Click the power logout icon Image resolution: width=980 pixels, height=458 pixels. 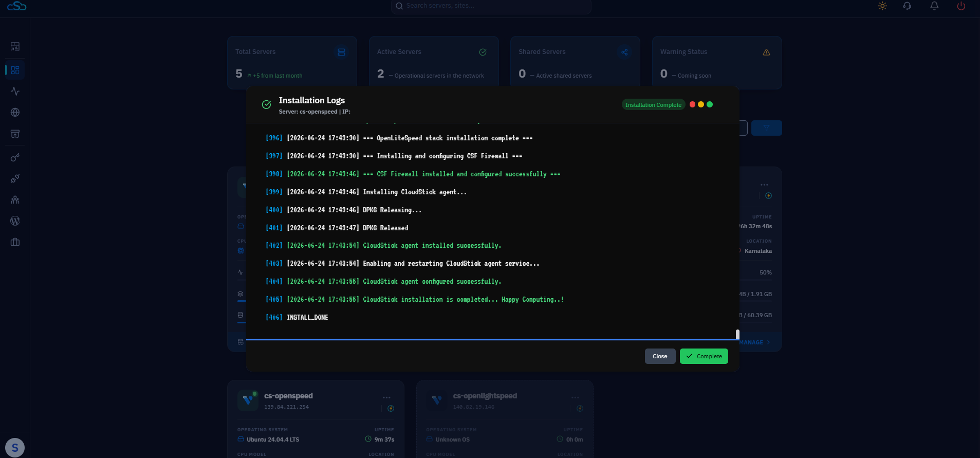960,6
